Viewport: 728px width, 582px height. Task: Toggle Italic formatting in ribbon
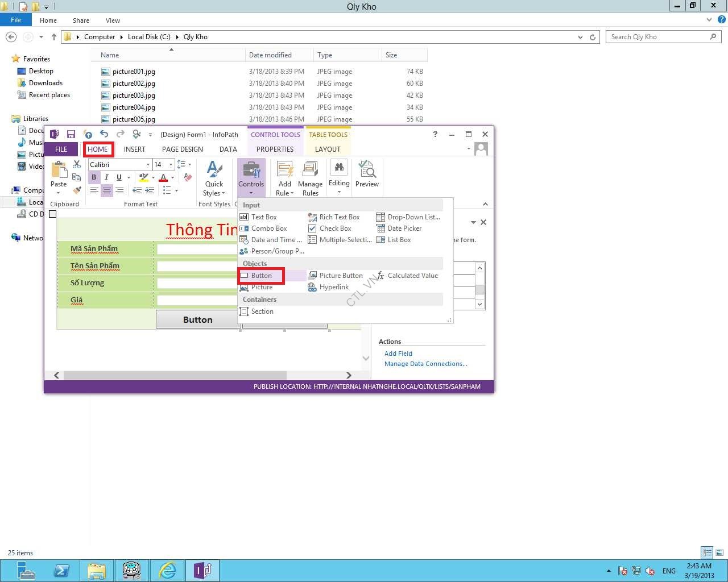(x=106, y=177)
